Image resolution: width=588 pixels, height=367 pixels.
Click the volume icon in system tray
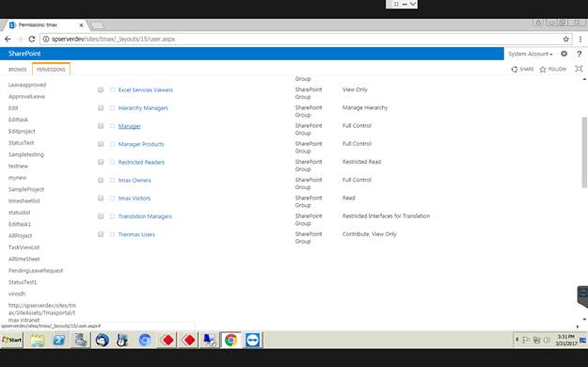547,340
